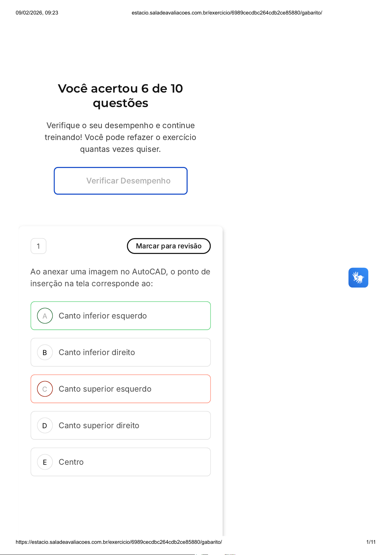Open the Libras sign language accessibility widget
This screenshot has height=555, width=392.
pyautogui.click(x=358, y=278)
